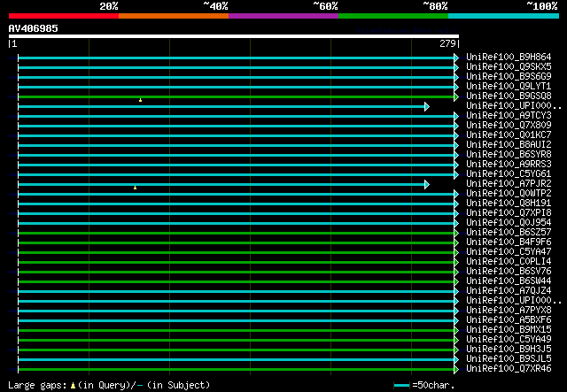Click the yellow gap marker above the UniRef100_Q0WTP2 bar

tap(135, 188)
